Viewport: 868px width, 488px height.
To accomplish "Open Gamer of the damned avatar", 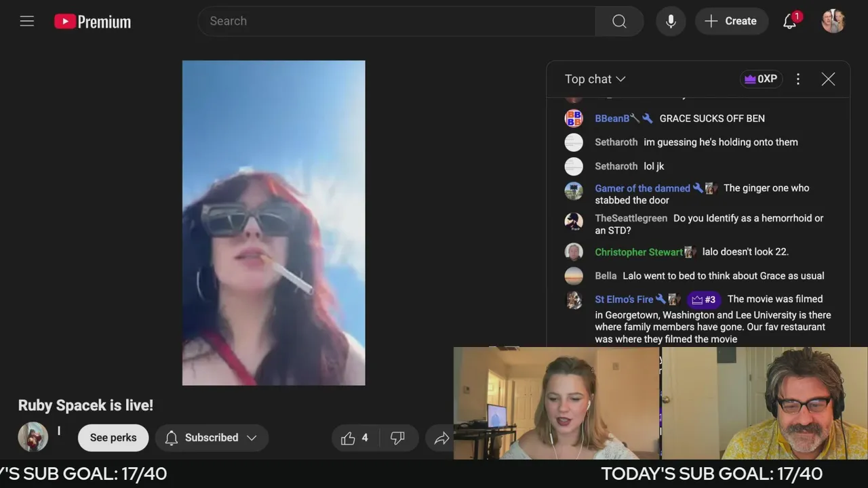I will (x=574, y=190).
